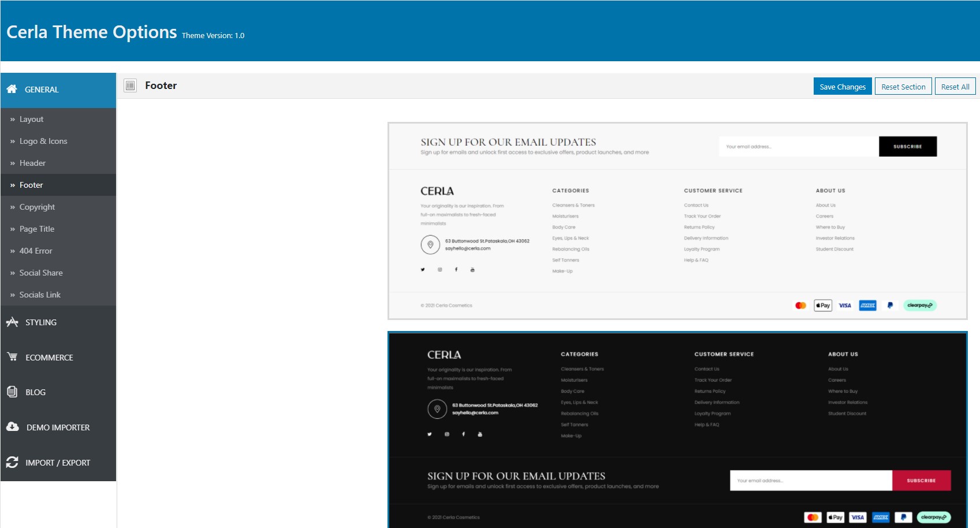The width and height of the screenshot is (980, 528).
Task: Open Styling section via its icon
Action: point(12,322)
